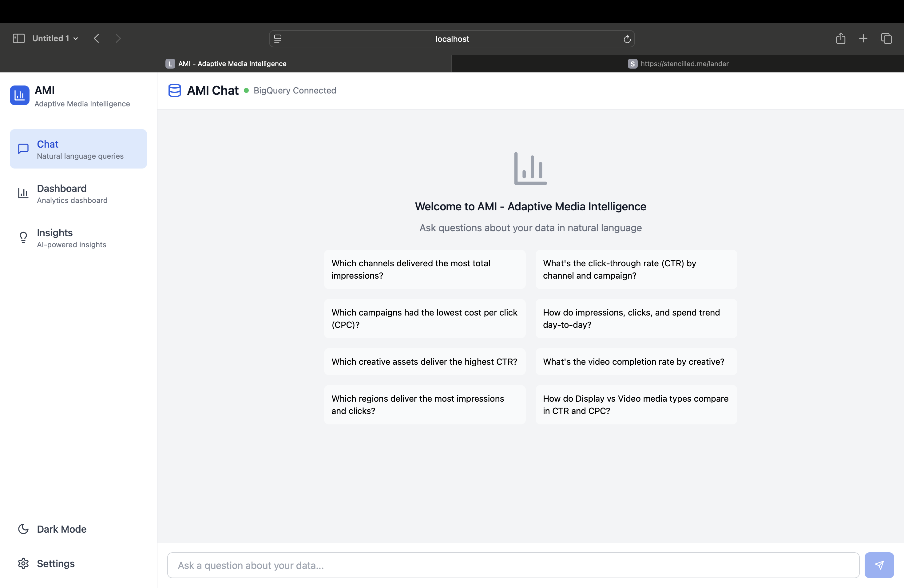Screen dimensions: 904x588
Task: Select 'How do impressions, clicks, and spend trend' suggestion
Action: (636, 319)
